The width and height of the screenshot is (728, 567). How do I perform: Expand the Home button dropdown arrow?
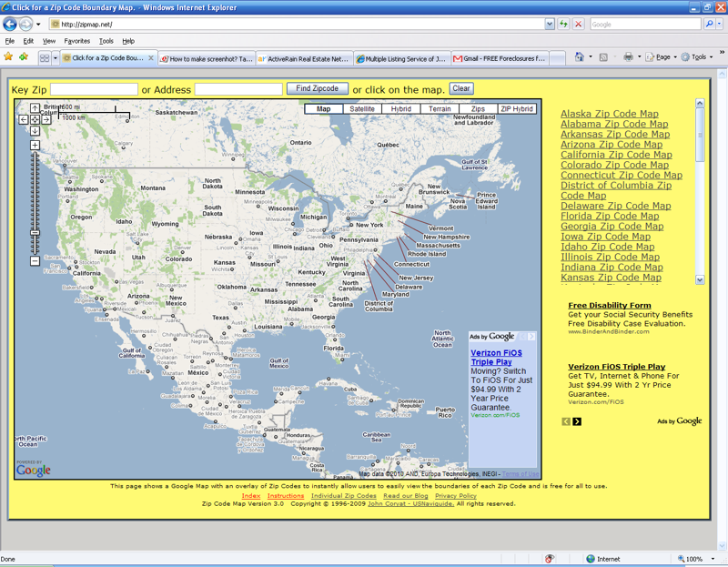coord(591,56)
